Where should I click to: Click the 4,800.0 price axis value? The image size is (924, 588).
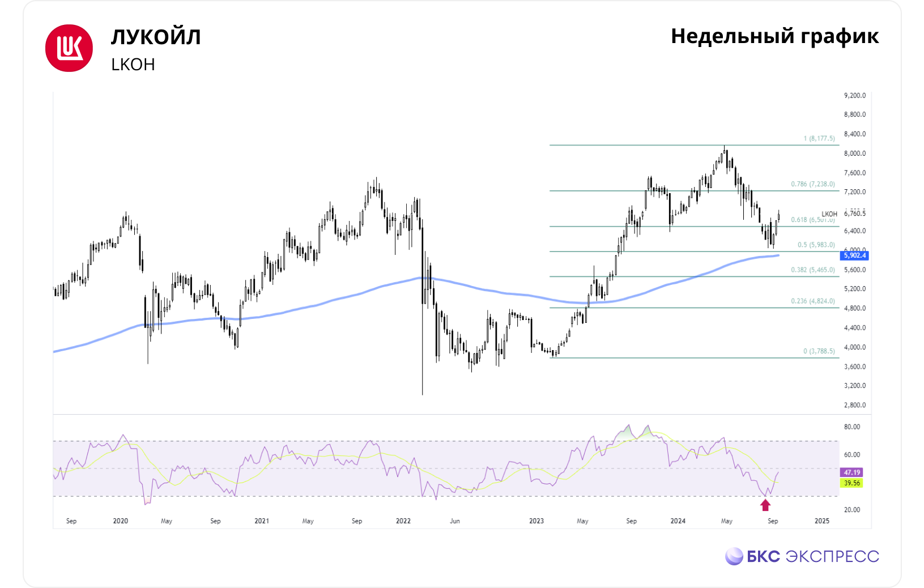(855, 309)
